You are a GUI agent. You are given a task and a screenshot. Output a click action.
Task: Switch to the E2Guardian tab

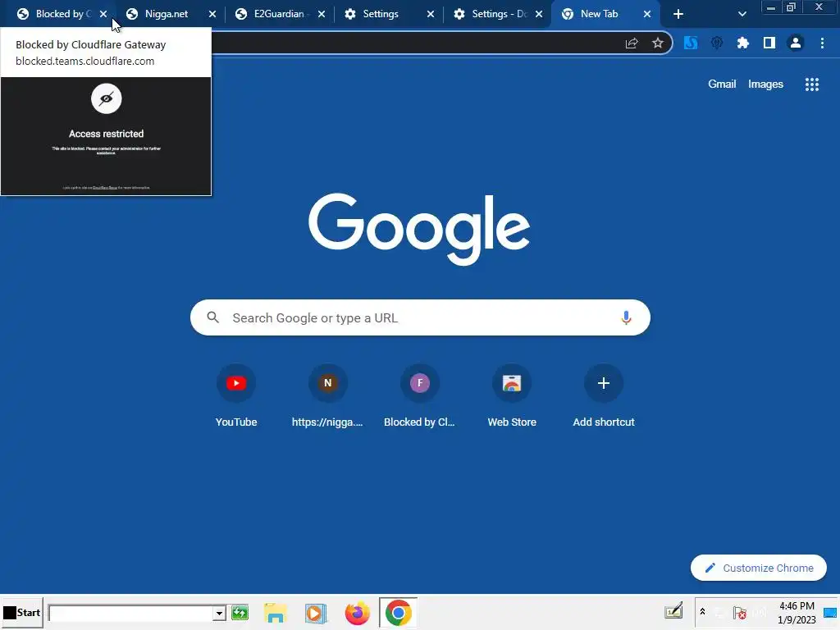click(279, 14)
